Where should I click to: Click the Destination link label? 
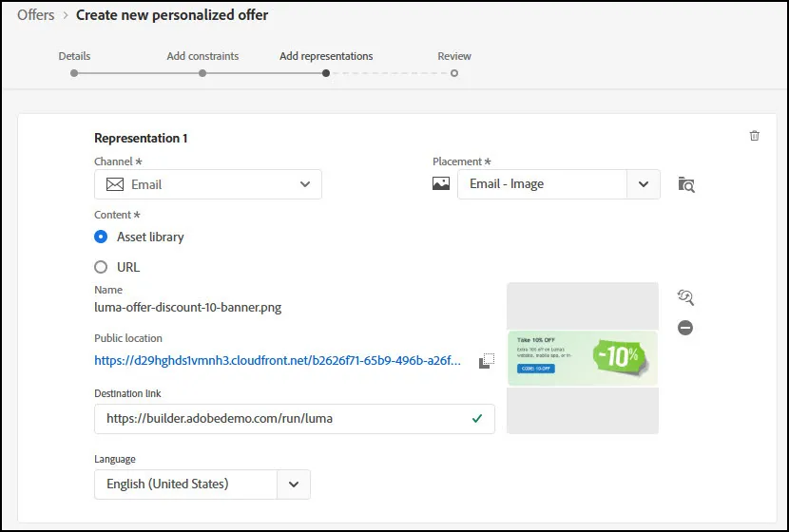pos(127,393)
